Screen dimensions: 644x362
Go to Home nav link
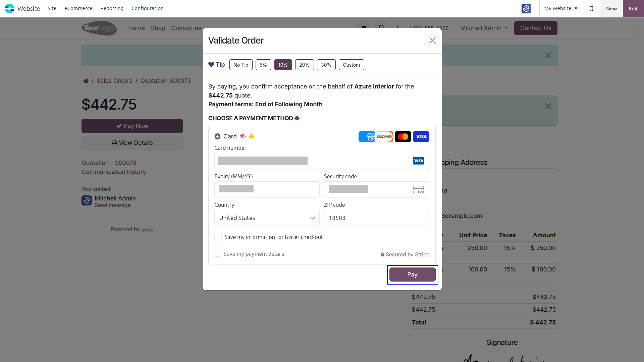(137, 28)
